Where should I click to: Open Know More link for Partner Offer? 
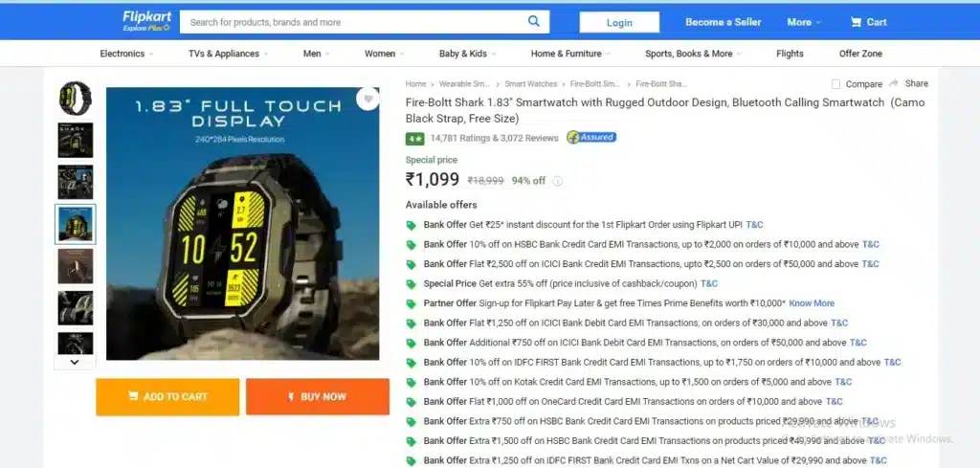812,303
